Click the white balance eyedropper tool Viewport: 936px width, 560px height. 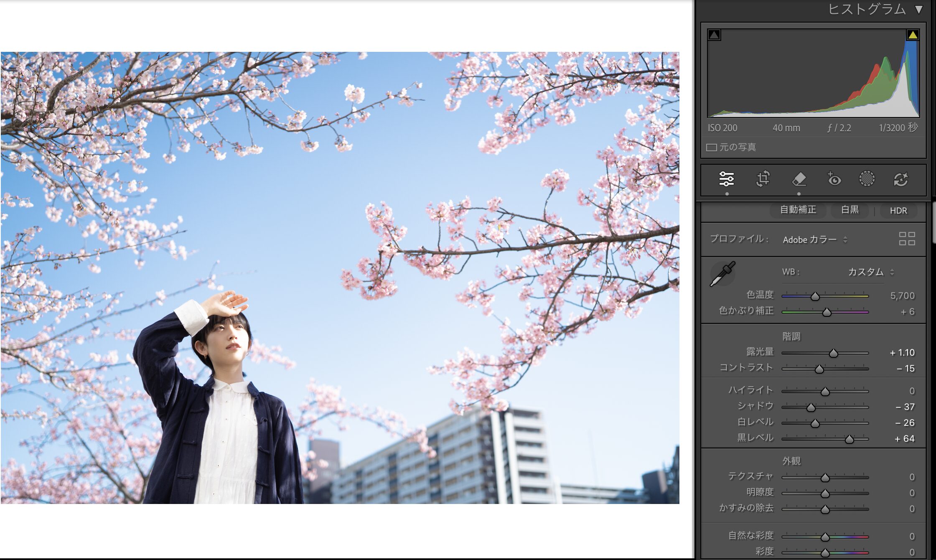[722, 274]
